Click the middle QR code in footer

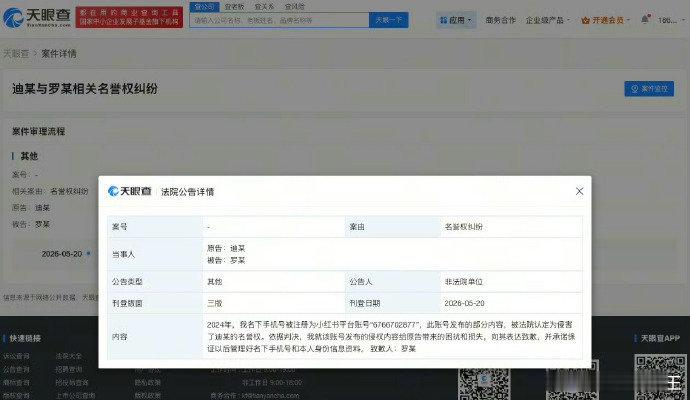pos(572,381)
